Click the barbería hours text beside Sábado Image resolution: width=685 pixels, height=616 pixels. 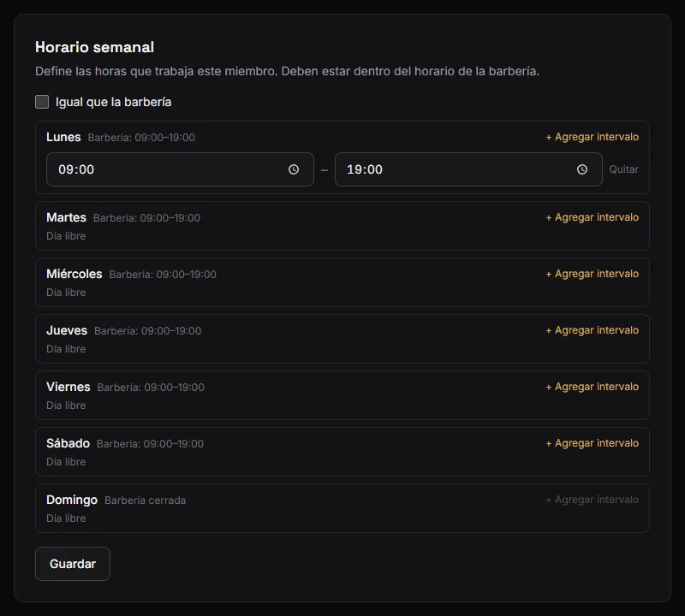pyautogui.click(x=151, y=443)
